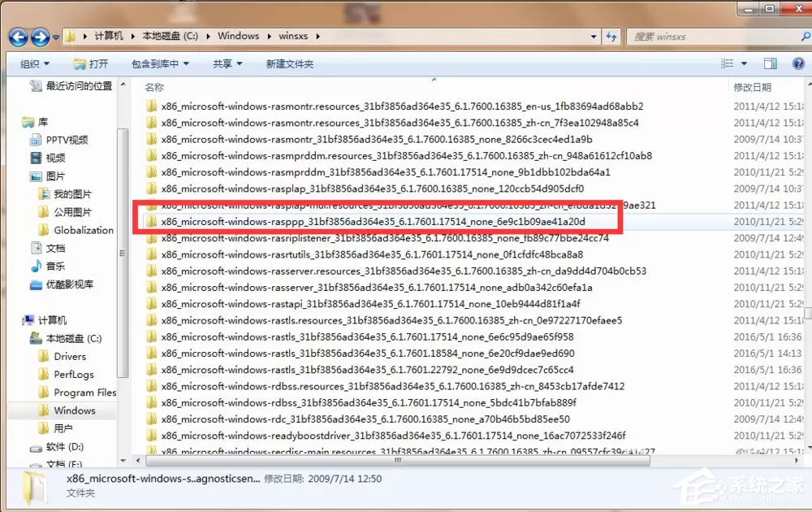Click Windows in the address breadcrumb
Image resolution: width=812 pixels, height=512 pixels.
tap(238, 36)
